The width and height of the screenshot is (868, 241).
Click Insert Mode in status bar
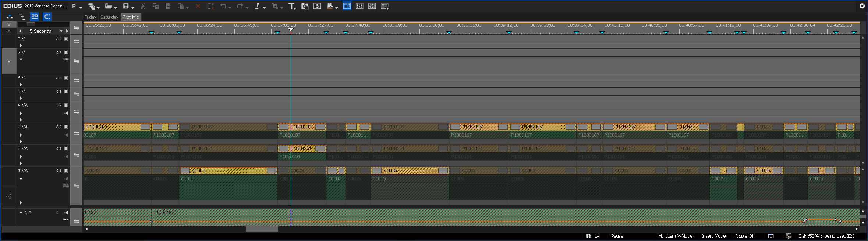pos(713,236)
